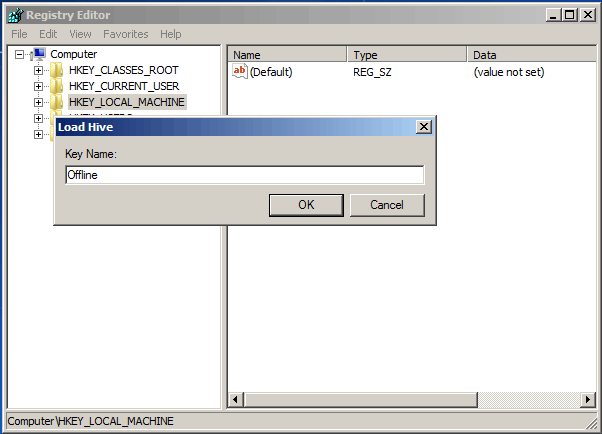The width and height of the screenshot is (602, 434).
Task: Click the horizontal scrollbar left arrow
Action: pyautogui.click(x=236, y=400)
